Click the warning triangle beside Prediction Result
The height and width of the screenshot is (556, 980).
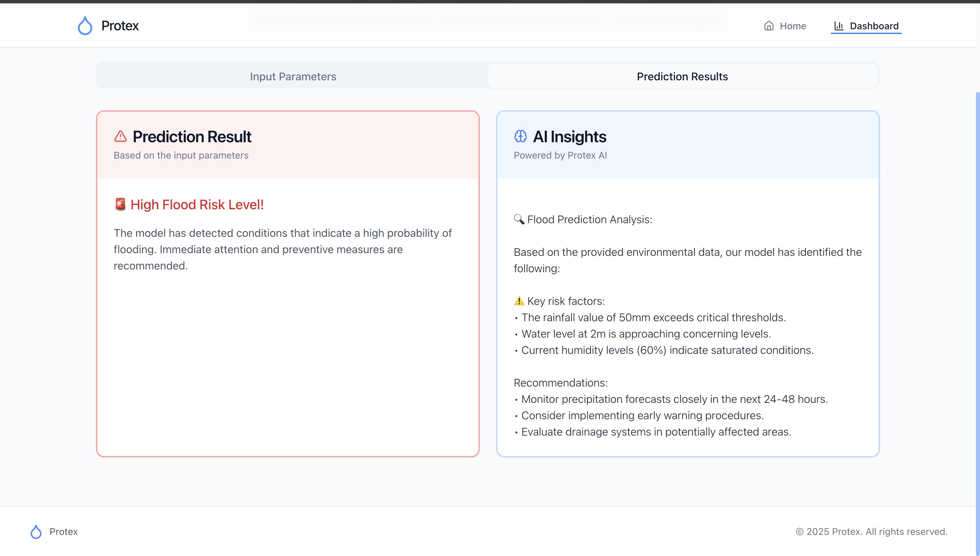pyautogui.click(x=120, y=136)
